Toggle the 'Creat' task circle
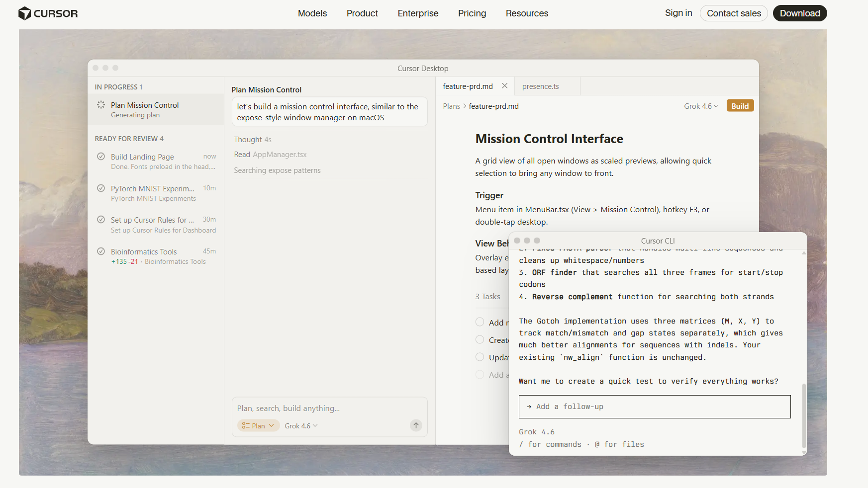The image size is (868, 488). (480, 340)
